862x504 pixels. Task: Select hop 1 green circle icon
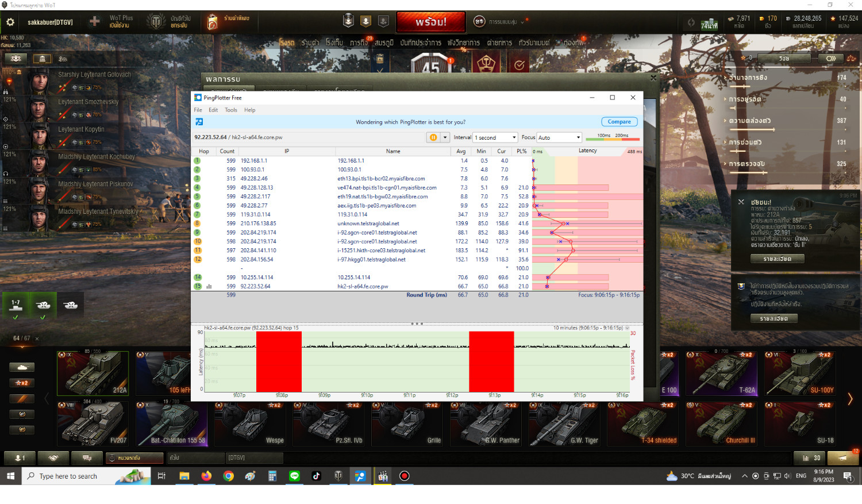click(197, 161)
